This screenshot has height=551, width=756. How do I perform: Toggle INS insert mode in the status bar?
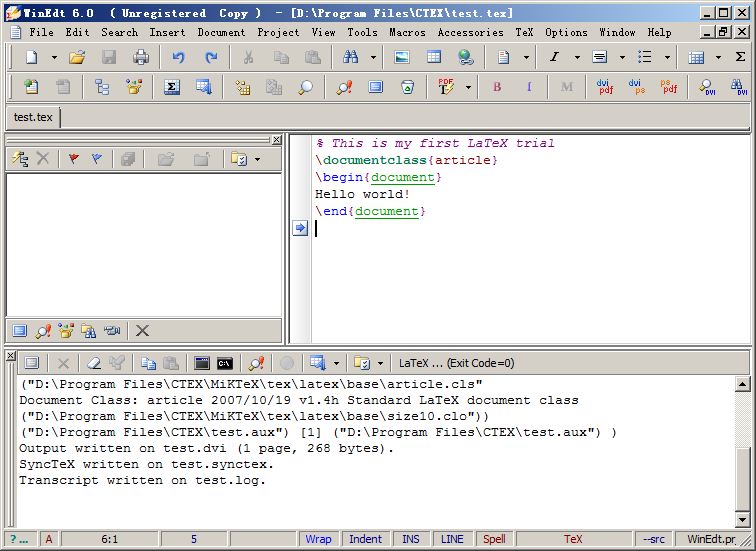411,539
